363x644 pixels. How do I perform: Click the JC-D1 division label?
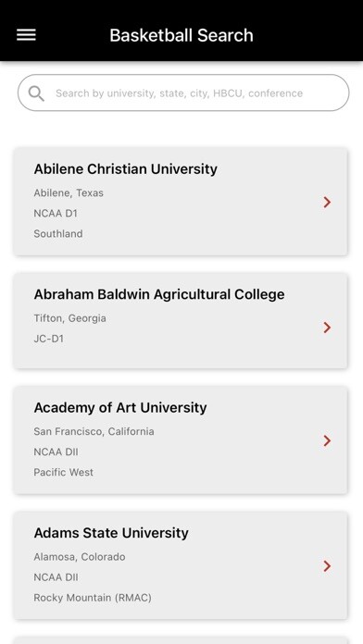[48, 339]
